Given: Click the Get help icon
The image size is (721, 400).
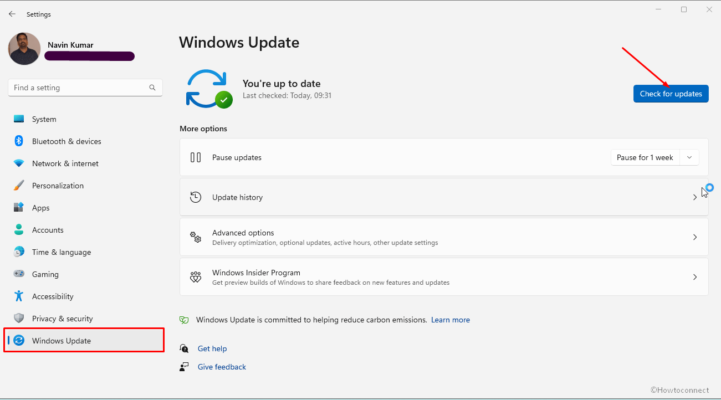Looking at the screenshot, I should pos(184,349).
